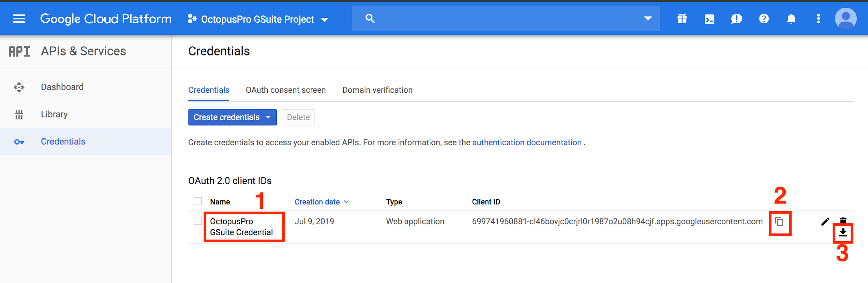The image size is (868, 283).
Task: Open the OctopusPro GSuite Project selector
Action: click(258, 19)
